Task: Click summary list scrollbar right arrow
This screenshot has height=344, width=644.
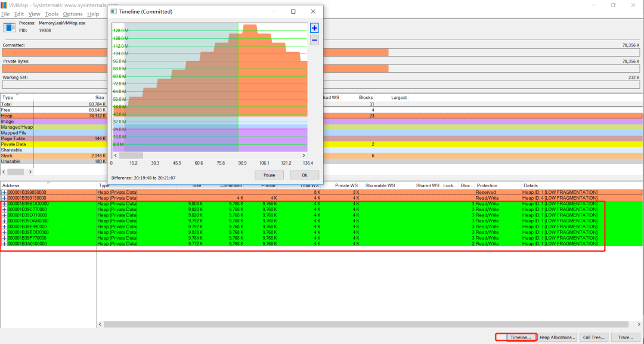Action: click(x=30, y=172)
